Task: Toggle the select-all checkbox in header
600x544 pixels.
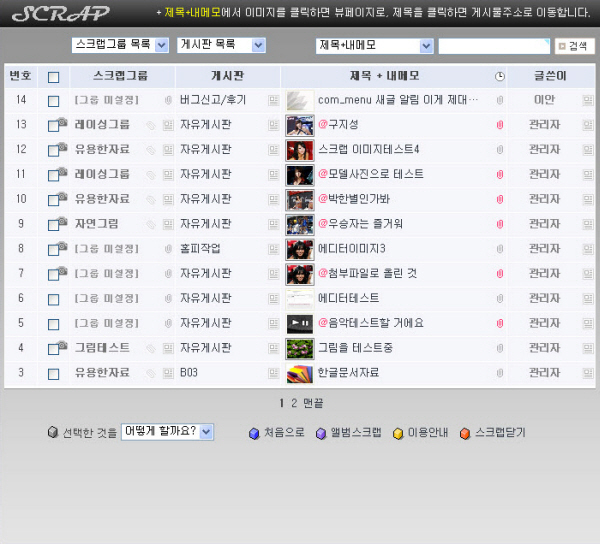Action: 54,77
